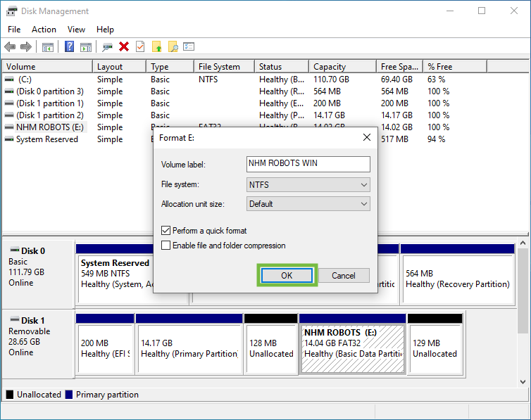Open the blue Help question-mark icon
Screen dimensions: 531x420
[69, 46]
